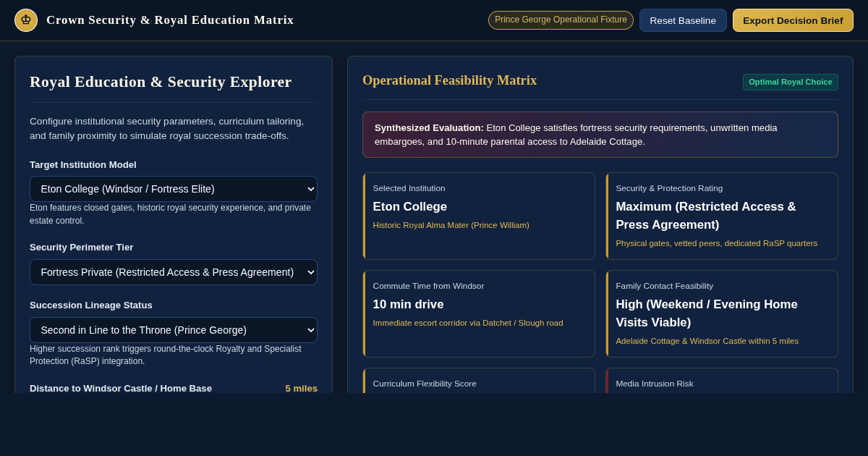Click the Crown Security & Royal Education Matrix title
Screen dimensions: 868x456
pyautogui.click(x=170, y=20)
